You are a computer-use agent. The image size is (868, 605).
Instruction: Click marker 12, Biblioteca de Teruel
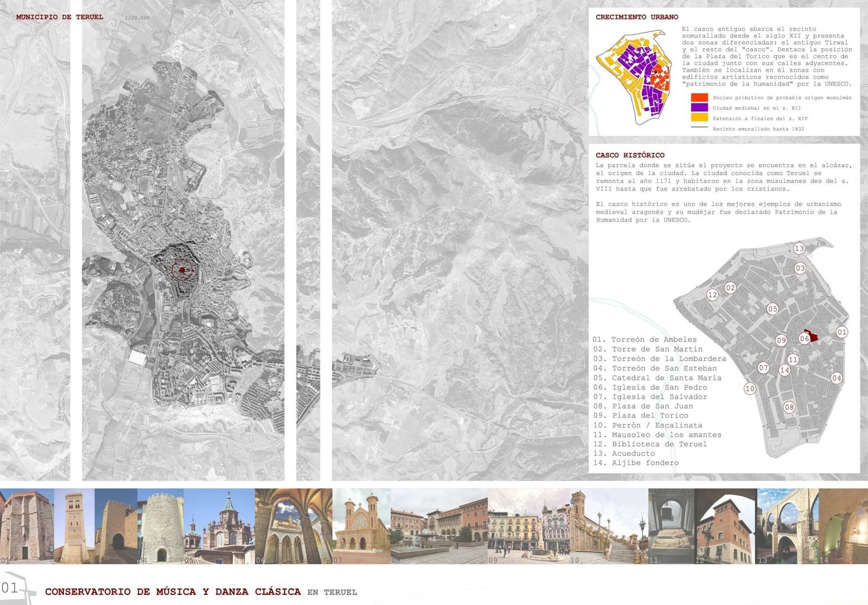click(712, 295)
